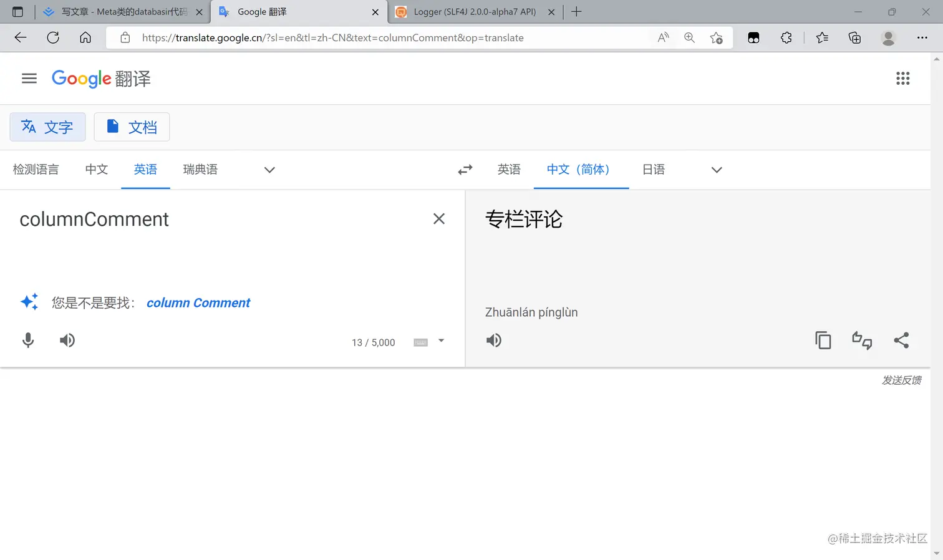Add this page to favorites
943x560 pixels.
(x=717, y=38)
